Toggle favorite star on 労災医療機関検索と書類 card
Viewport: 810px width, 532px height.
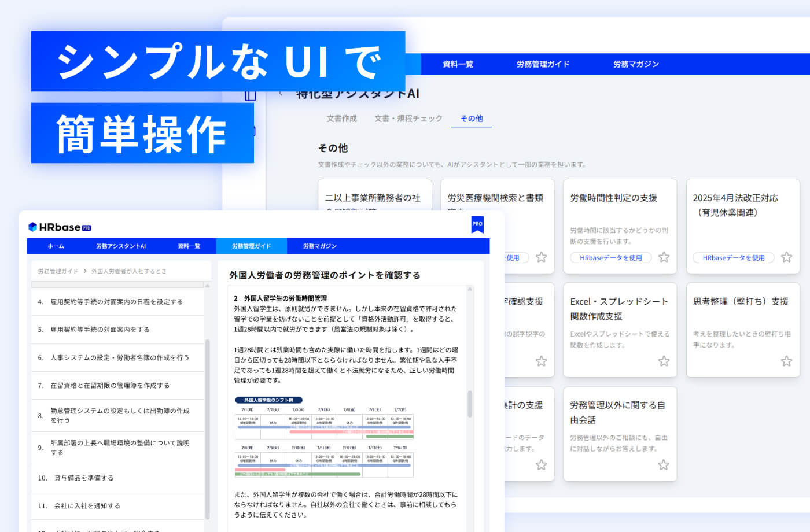tap(541, 257)
